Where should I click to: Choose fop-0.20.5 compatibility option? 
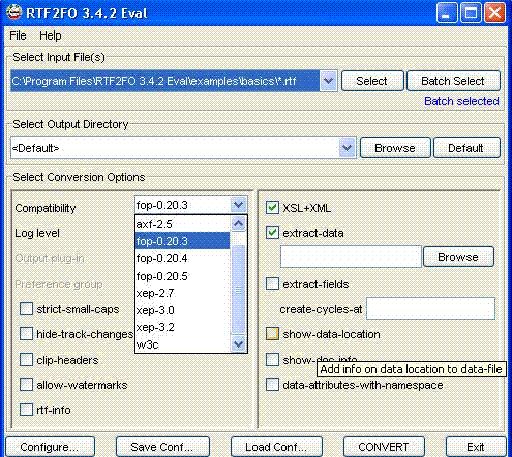pyautogui.click(x=183, y=276)
